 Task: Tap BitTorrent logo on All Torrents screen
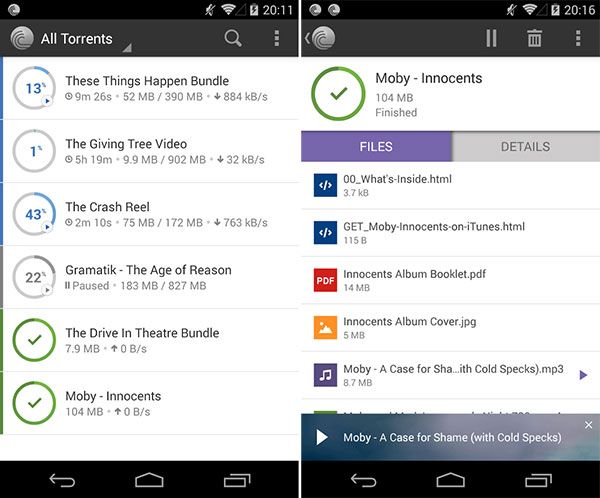click(x=22, y=38)
